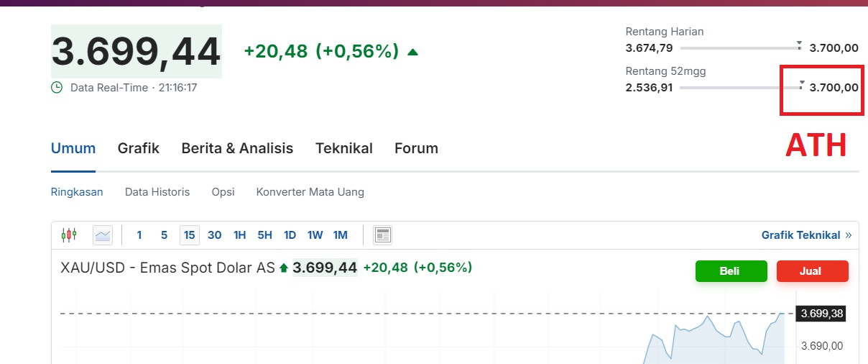Click the real-time data clock icon
This screenshot has height=364, width=868.
[57, 88]
